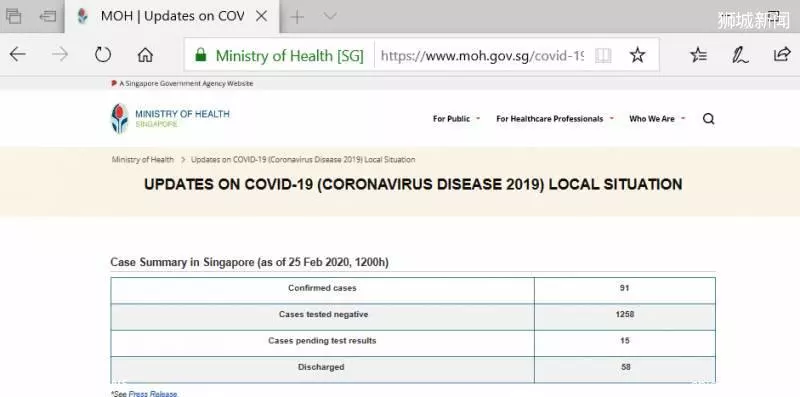Go to the Home page icon
Viewport: 800px width, 397px height.
pos(145,54)
